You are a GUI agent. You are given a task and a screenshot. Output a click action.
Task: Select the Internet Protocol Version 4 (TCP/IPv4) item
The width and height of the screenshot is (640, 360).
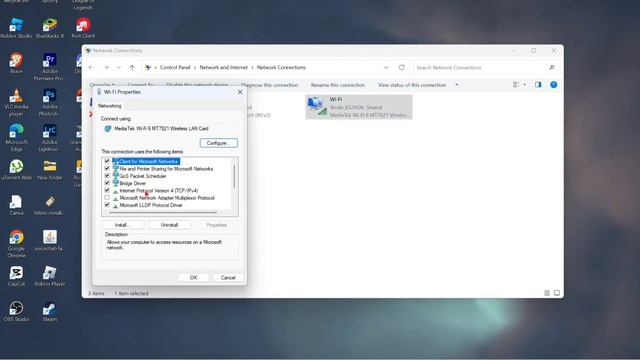coord(159,191)
